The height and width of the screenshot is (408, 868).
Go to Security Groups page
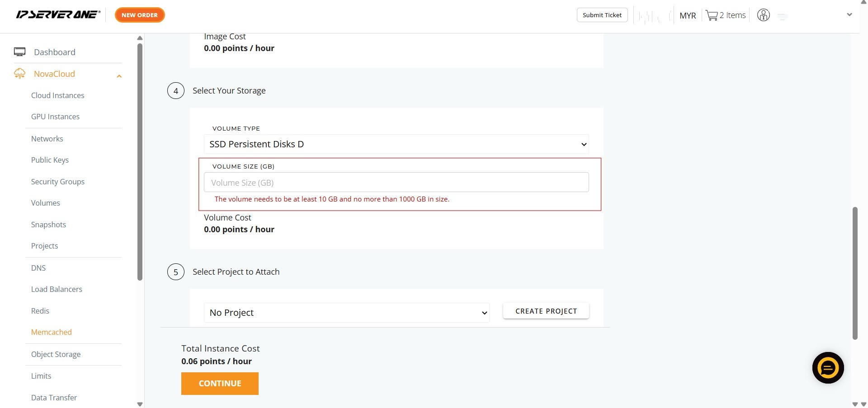pos(58,182)
